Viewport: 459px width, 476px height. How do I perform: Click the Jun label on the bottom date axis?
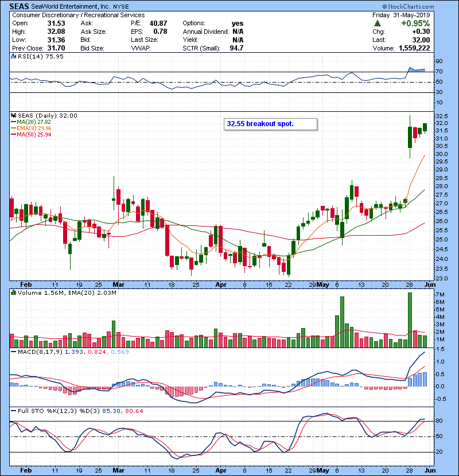coord(430,470)
